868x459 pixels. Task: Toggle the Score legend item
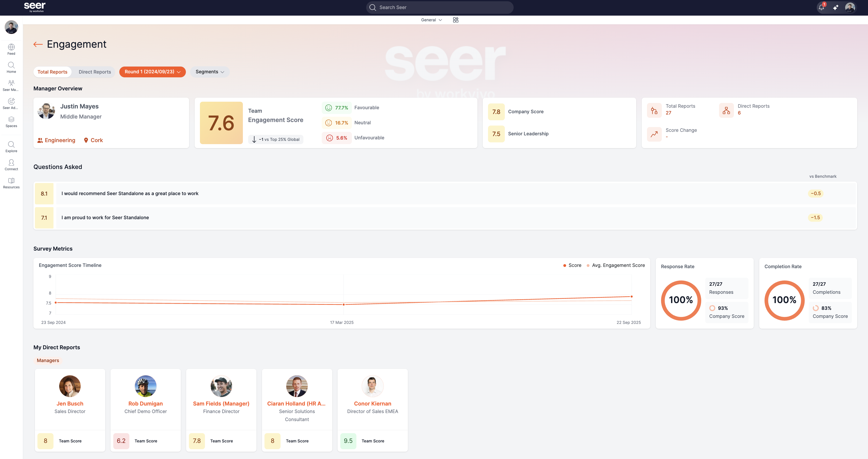572,265
